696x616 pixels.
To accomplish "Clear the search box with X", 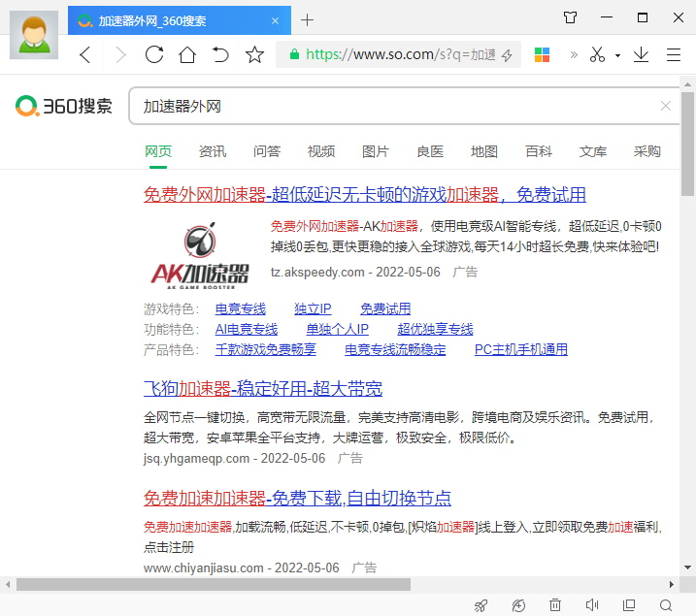I will point(665,106).
